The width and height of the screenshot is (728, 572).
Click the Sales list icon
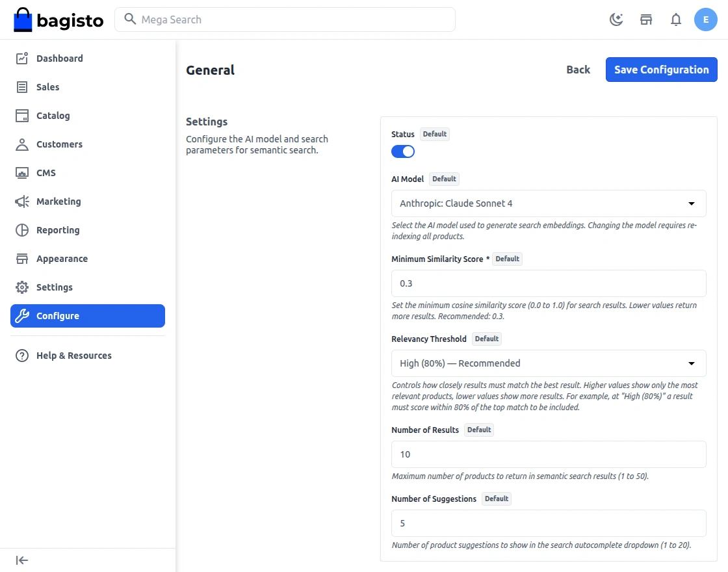(22, 87)
